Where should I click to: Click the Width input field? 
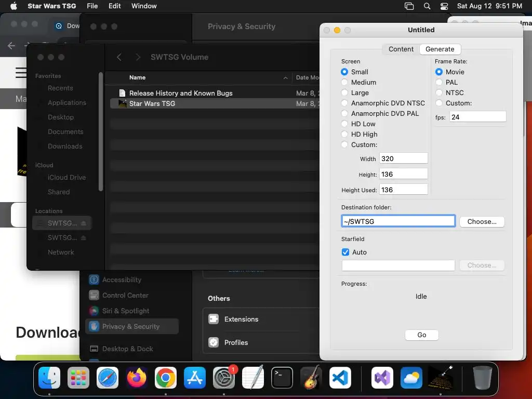click(x=403, y=158)
